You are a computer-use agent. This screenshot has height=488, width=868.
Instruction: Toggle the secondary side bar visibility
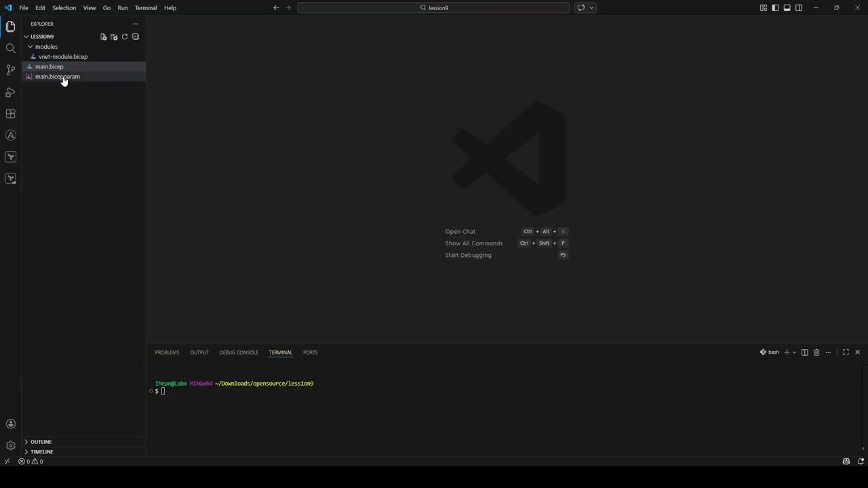[799, 7]
